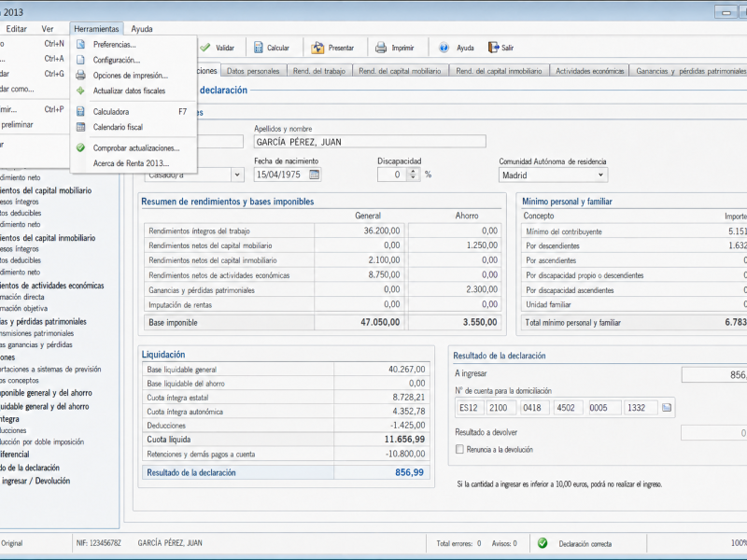Open Ganancias y pérdidas patrimoniales tab
The image size is (747, 560).
pyautogui.click(x=691, y=71)
